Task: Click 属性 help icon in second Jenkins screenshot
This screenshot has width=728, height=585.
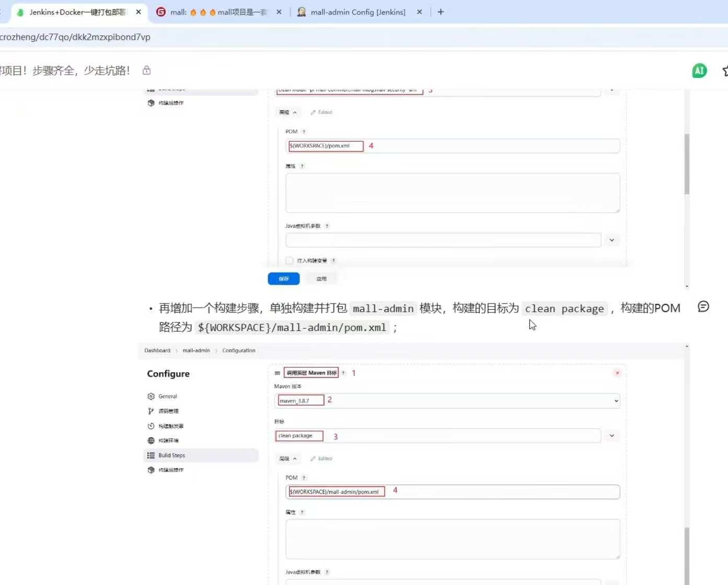Action: 302,512
